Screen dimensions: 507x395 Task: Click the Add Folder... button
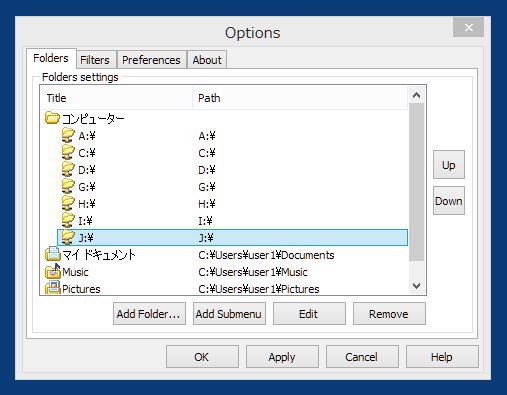point(149,314)
